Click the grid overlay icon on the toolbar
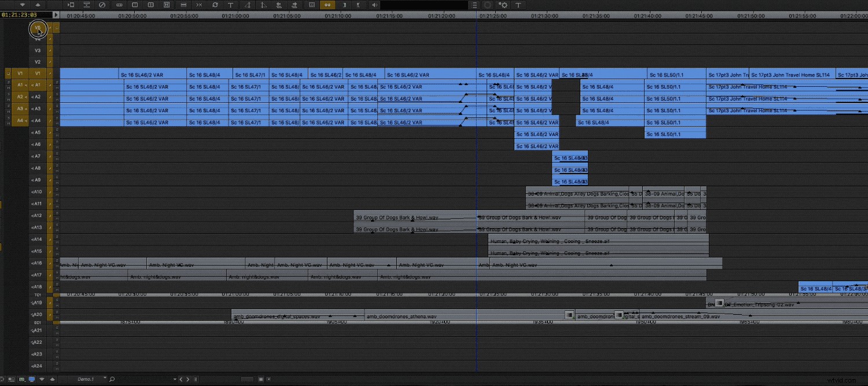This screenshot has height=386, width=868. 150,5
